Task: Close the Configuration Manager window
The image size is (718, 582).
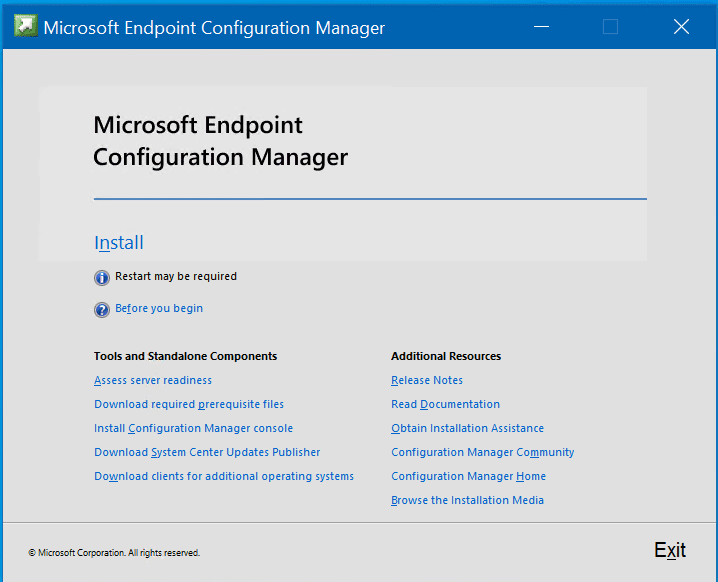Action: click(x=681, y=27)
